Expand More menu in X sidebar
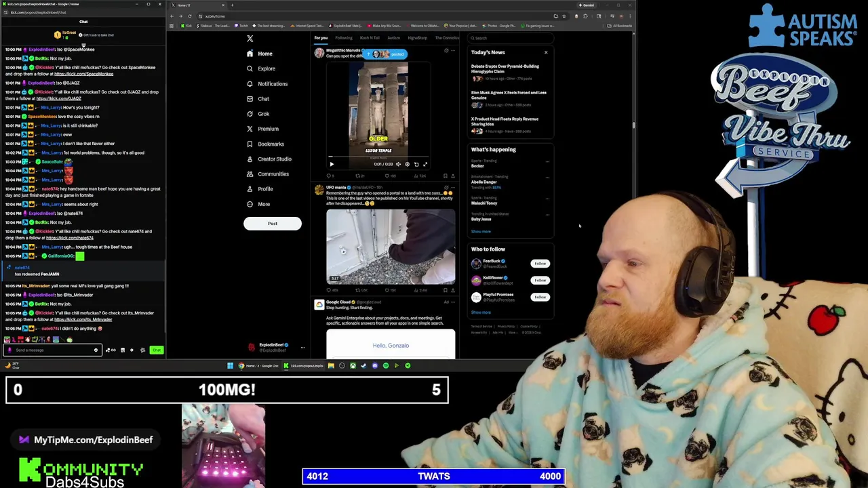The width and height of the screenshot is (868, 488). coord(258,204)
